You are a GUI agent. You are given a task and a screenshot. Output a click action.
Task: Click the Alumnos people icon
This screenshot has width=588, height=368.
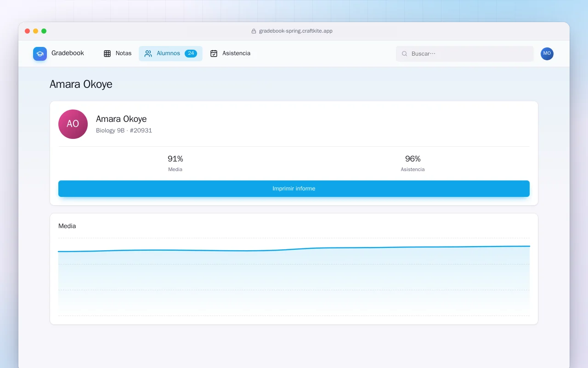148,53
